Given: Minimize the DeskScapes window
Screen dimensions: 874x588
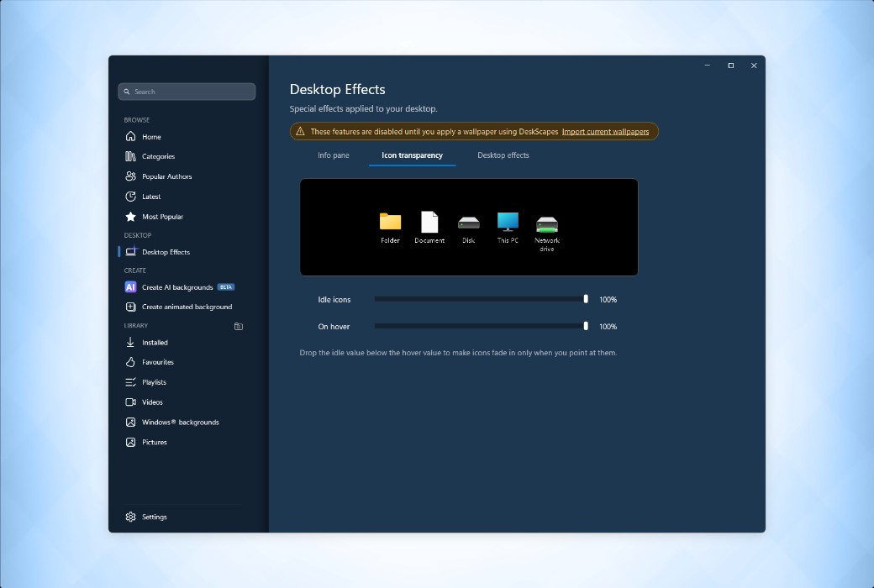Looking at the screenshot, I should pyautogui.click(x=708, y=66).
